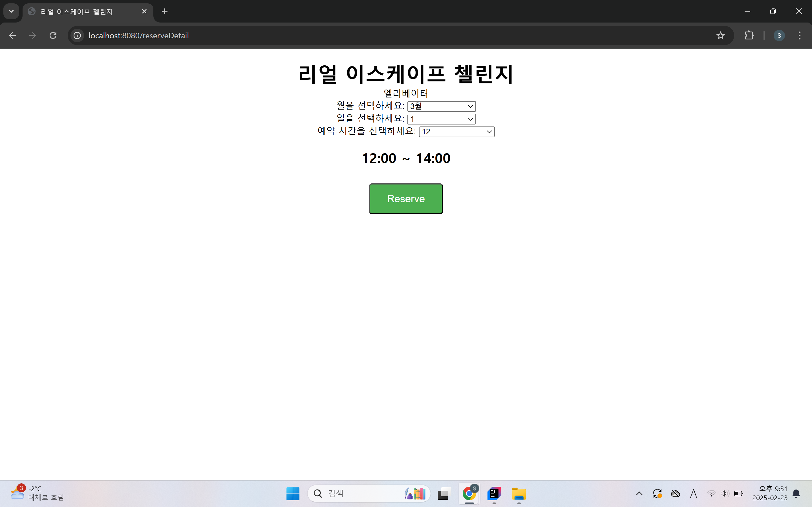Open a new browser tab
The image size is (812, 507).
pos(164,11)
